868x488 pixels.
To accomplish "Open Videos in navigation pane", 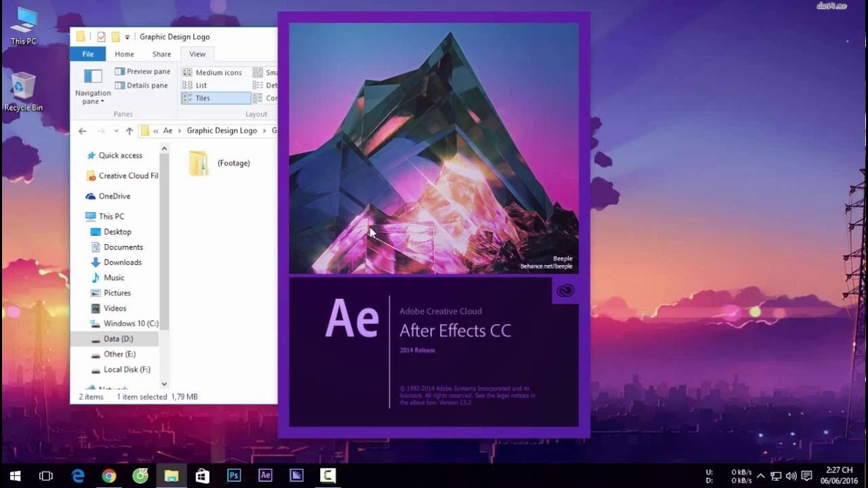I will (x=108, y=308).
